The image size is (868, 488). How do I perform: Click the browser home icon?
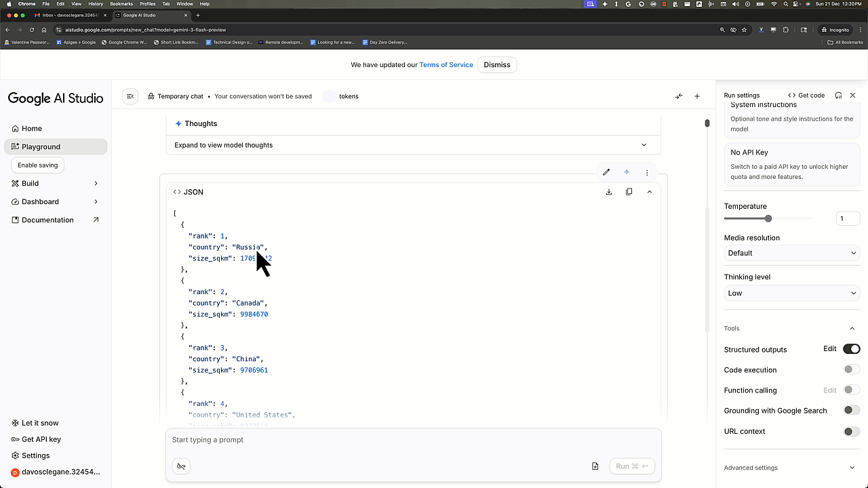[44, 30]
